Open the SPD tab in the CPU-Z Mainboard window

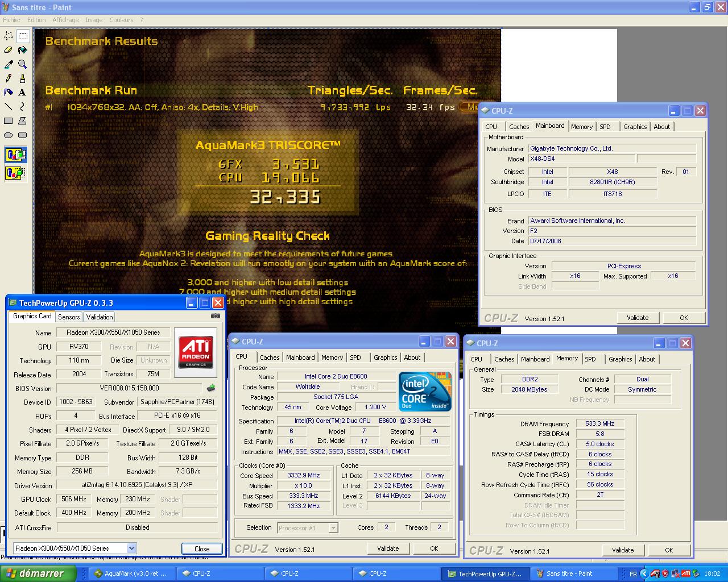[605, 127]
